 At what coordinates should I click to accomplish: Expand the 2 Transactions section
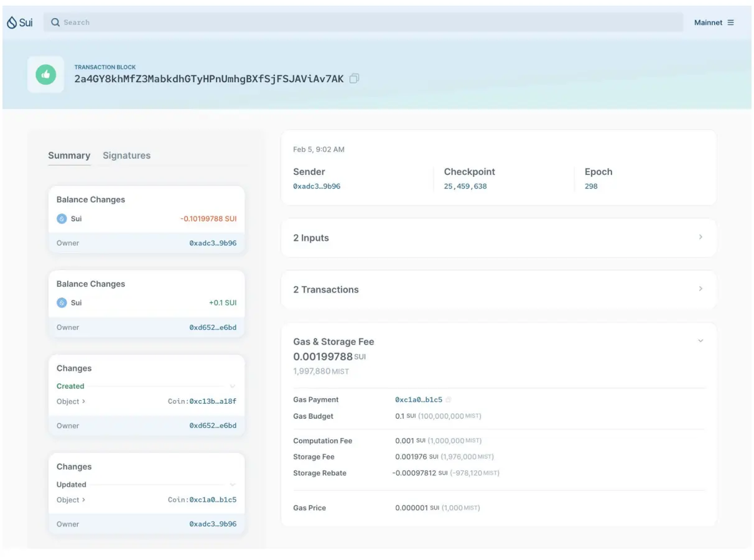click(498, 289)
